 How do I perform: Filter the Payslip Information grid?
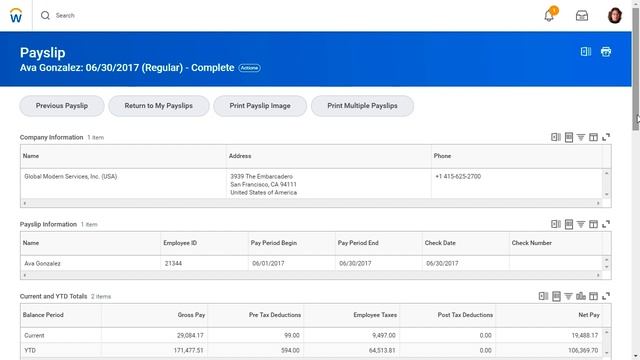pos(581,224)
